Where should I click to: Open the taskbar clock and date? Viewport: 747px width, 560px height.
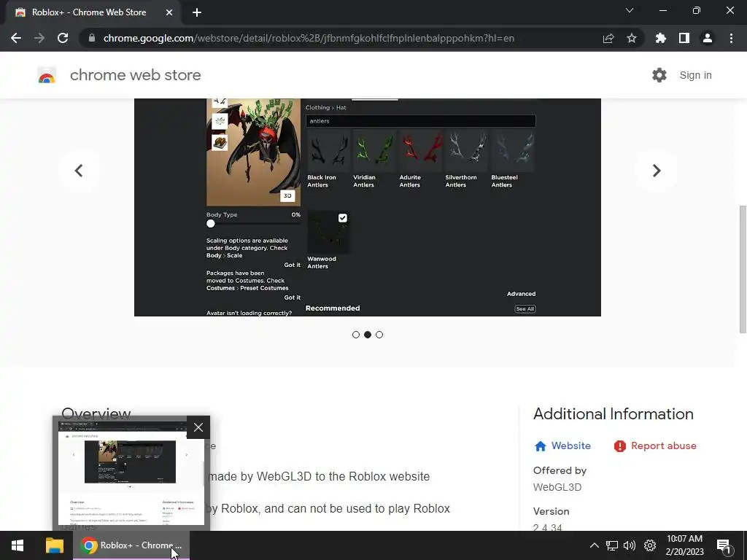pos(684,545)
